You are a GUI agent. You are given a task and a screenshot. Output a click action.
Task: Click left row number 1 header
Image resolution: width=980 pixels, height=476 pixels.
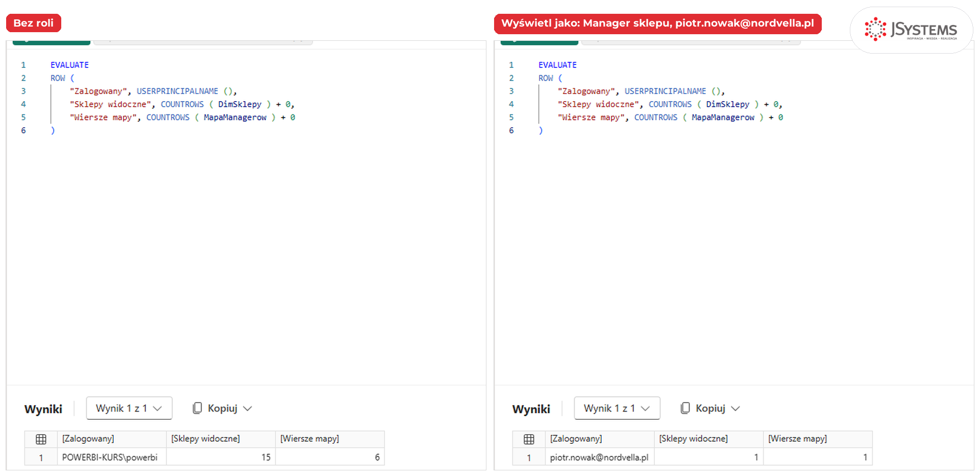[x=41, y=458]
